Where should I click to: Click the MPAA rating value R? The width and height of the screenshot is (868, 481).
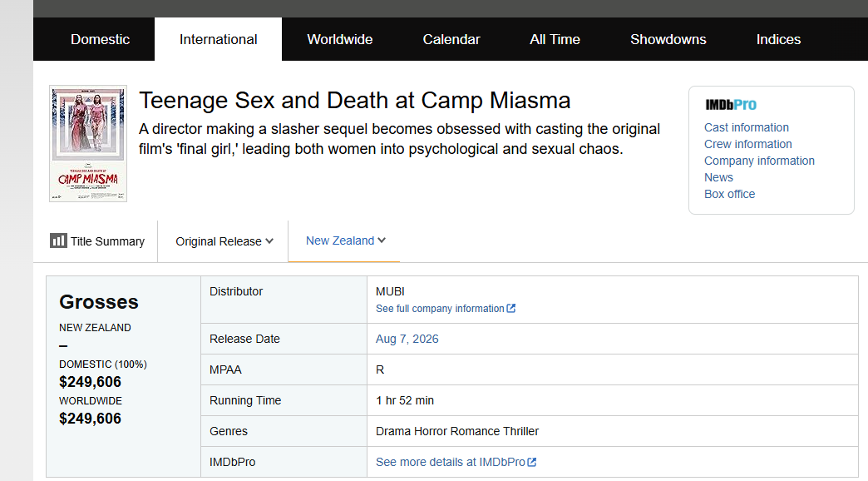tap(380, 369)
